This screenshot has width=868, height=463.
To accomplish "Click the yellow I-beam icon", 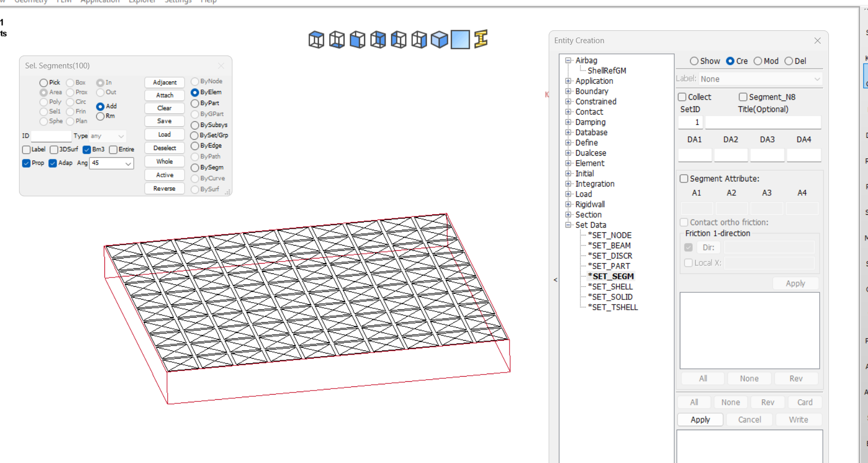I will tap(481, 39).
